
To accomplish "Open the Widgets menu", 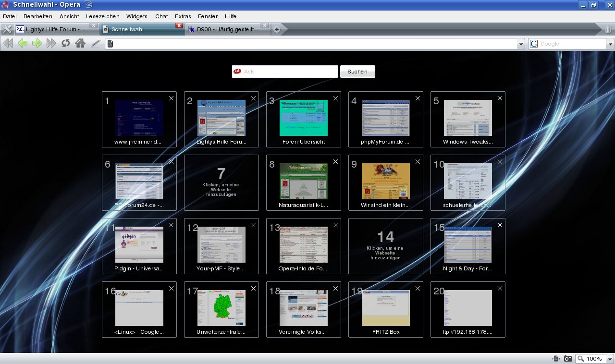I will [x=137, y=16].
